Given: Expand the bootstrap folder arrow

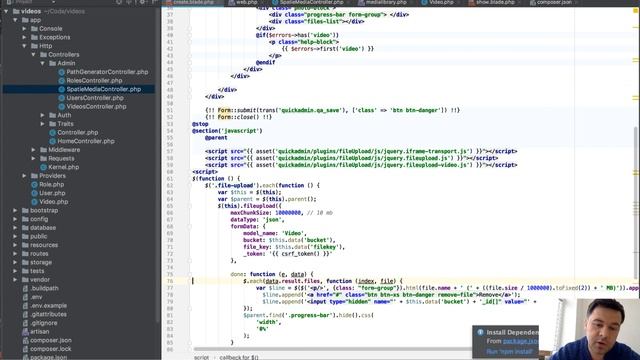Looking at the screenshot, I should click(16, 211).
